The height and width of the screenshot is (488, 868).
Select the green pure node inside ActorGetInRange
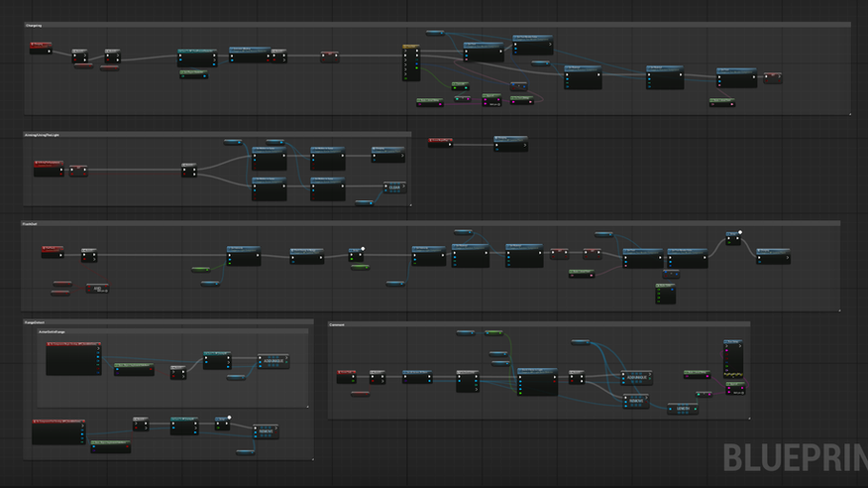[x=134, y=369]
